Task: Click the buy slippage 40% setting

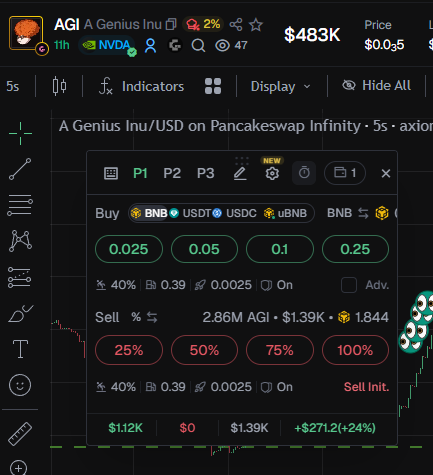Action: coord(116,285)
